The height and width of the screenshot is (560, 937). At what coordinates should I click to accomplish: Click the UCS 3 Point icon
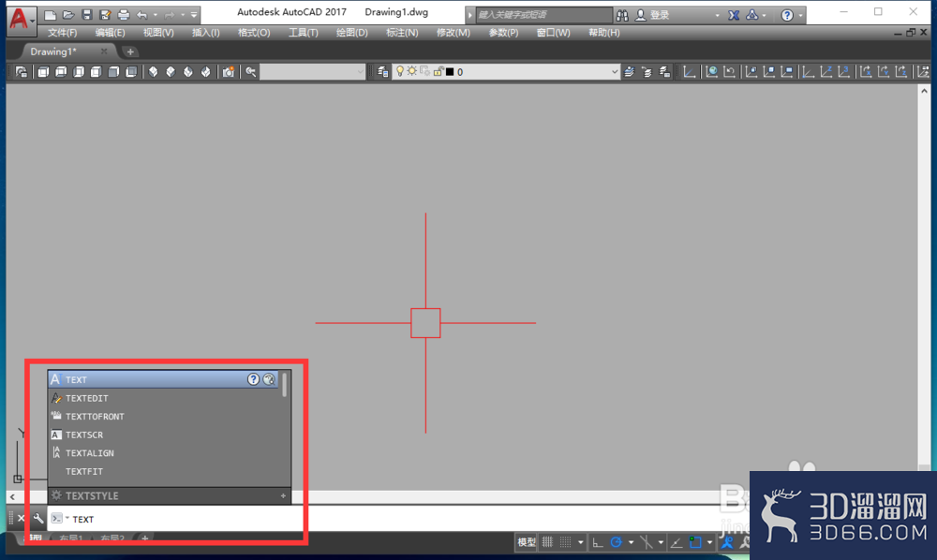pos(844,72)
